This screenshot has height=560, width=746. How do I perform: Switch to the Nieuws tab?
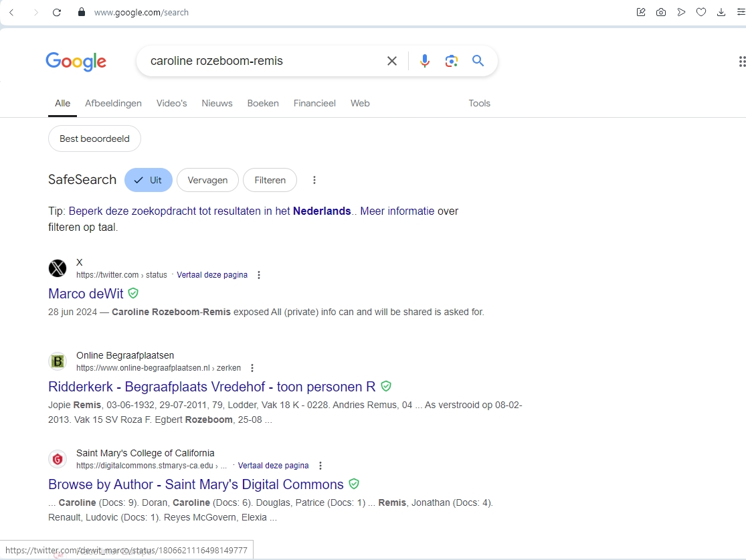[217, 103]
